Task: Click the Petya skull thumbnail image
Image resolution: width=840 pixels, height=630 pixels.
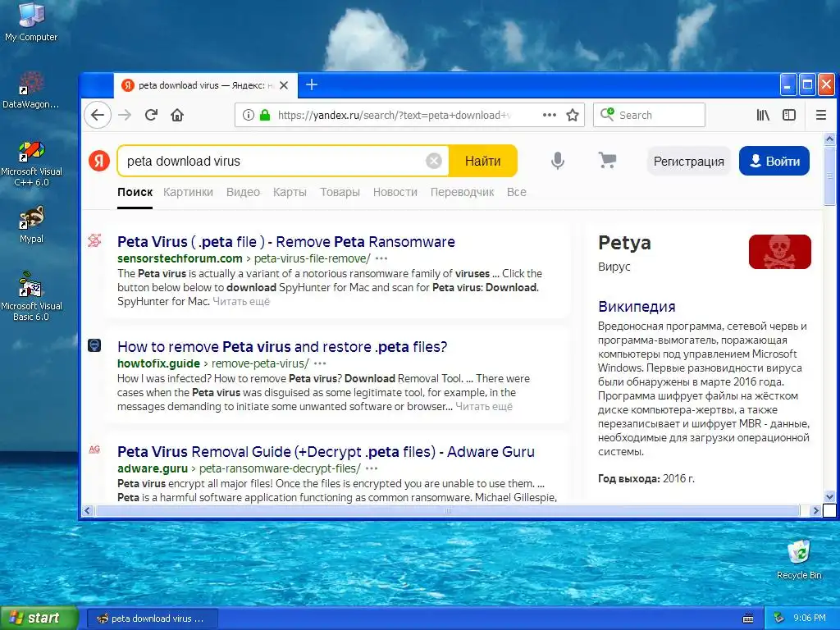Action: (779, 251)
